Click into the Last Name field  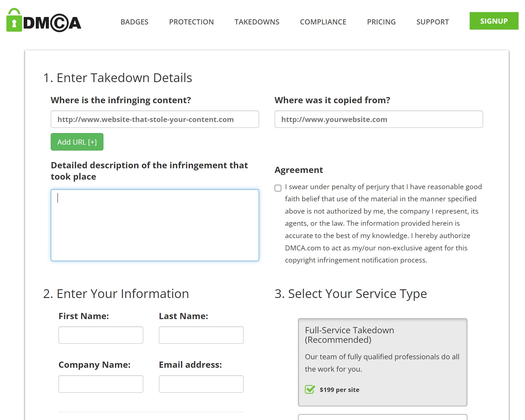click(201, 335)
